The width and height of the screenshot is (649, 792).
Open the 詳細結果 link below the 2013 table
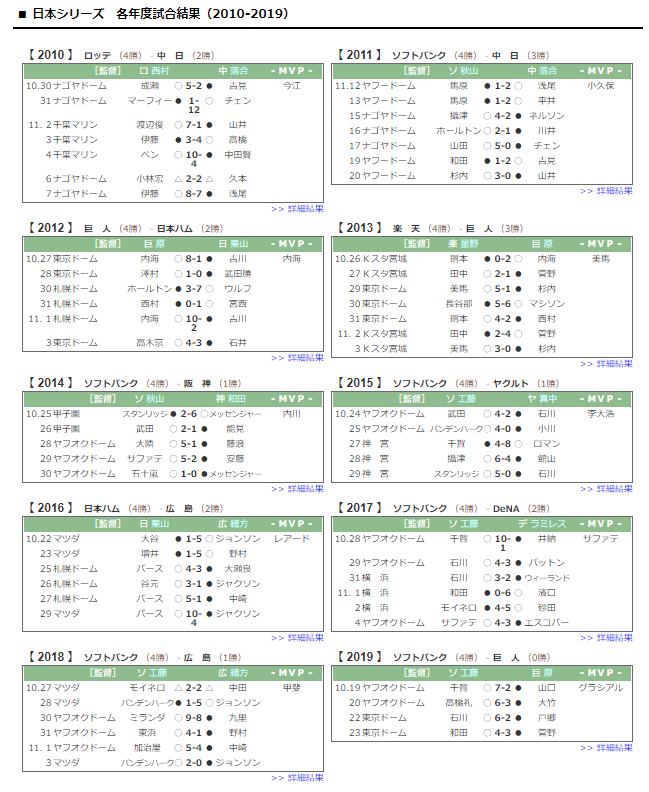coord(607,364)
